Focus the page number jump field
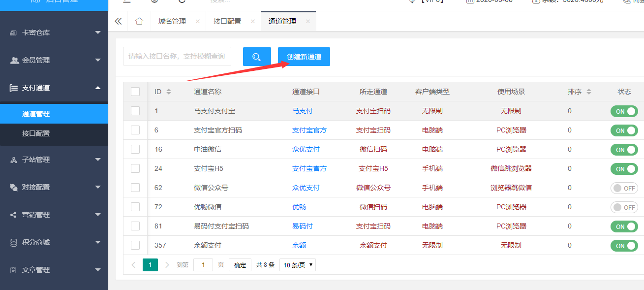 (203, 265)
